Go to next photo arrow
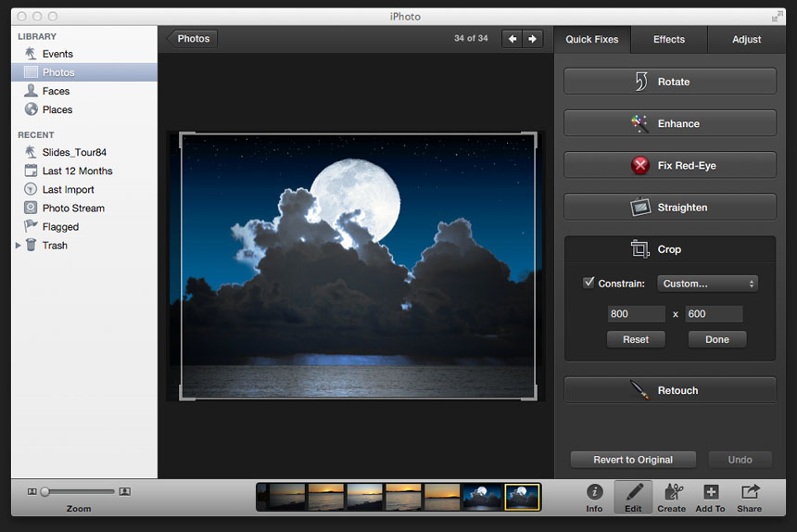 [x=532, y=39]
